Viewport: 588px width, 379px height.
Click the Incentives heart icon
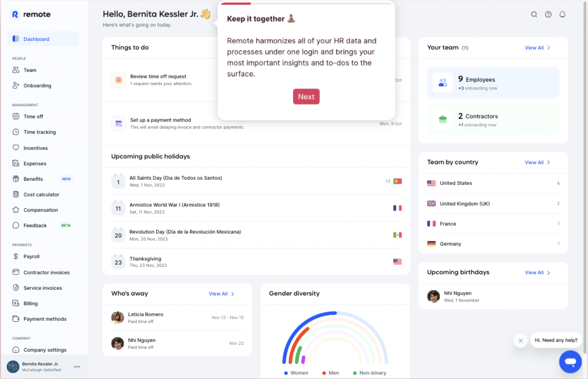tap(16, 148)
